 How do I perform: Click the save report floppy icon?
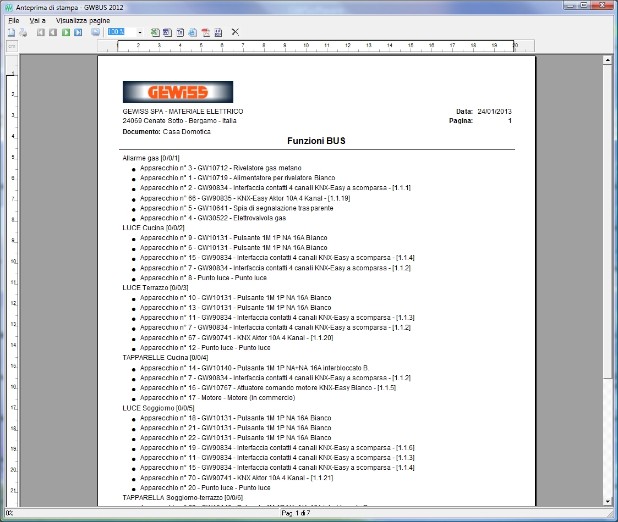pyautogui.click(x=218, y=32)
